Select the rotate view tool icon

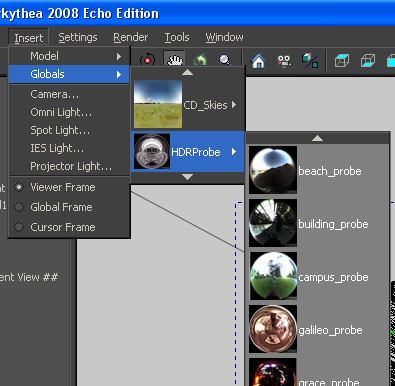(x=147, y=60)
